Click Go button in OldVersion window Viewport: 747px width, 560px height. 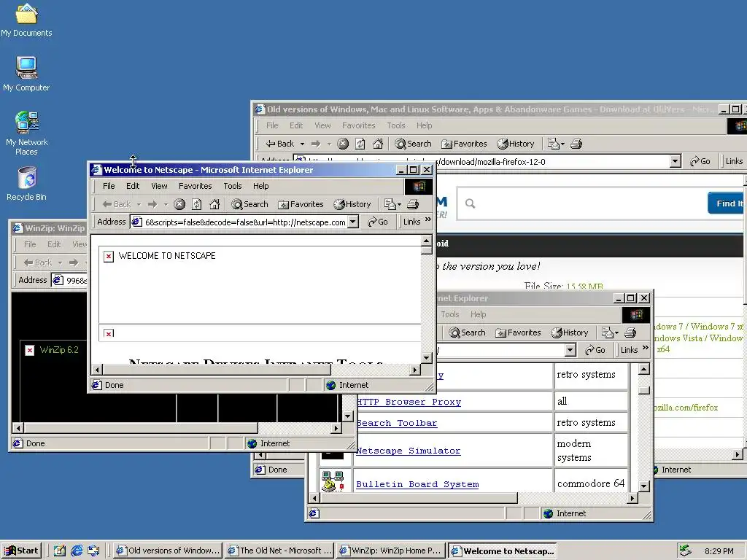point(700,161)
